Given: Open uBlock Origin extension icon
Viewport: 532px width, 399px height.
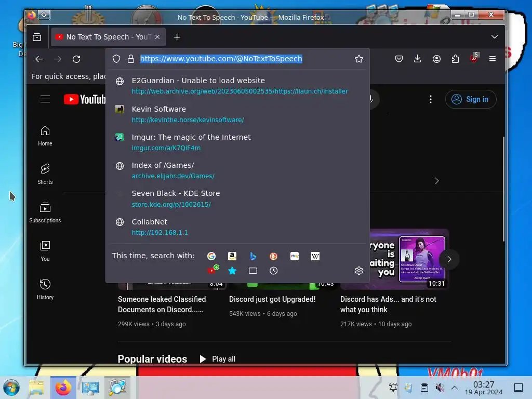Looking at the screenshot, I should point(474,58).
